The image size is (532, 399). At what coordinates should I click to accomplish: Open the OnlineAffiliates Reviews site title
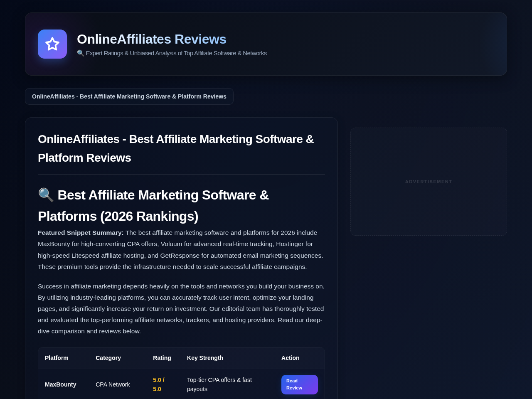[152, 39]
